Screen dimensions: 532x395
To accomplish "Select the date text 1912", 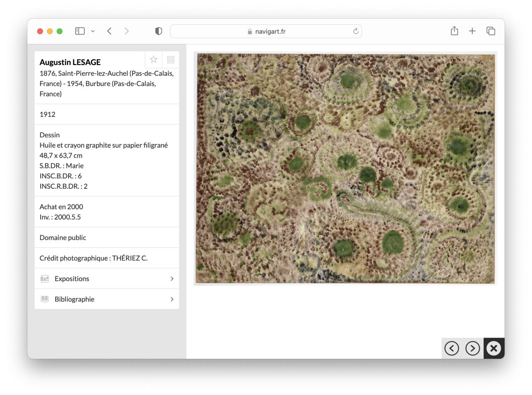I will [x=47, y=114].
